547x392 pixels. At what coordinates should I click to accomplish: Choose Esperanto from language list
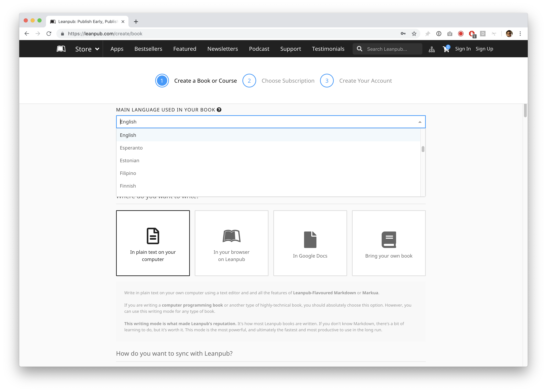coord(268,148)
